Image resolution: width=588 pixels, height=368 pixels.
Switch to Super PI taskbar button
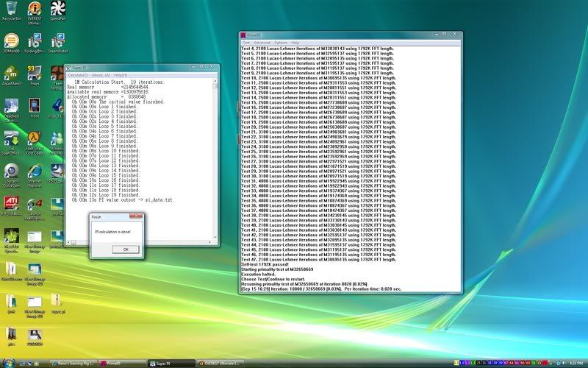(x=172, y=364)
